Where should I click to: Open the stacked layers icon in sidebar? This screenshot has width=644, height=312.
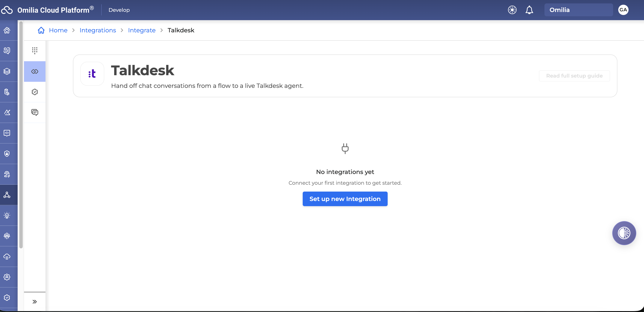7,71
